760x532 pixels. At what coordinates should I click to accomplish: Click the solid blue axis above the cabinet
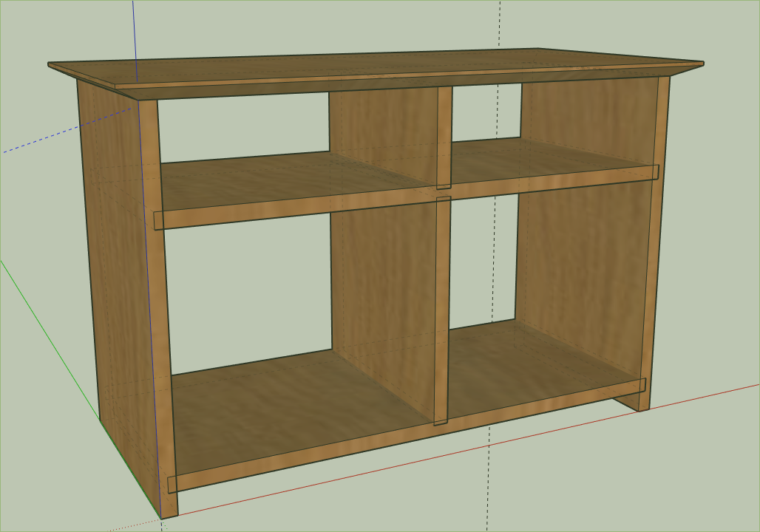(135, 37)
